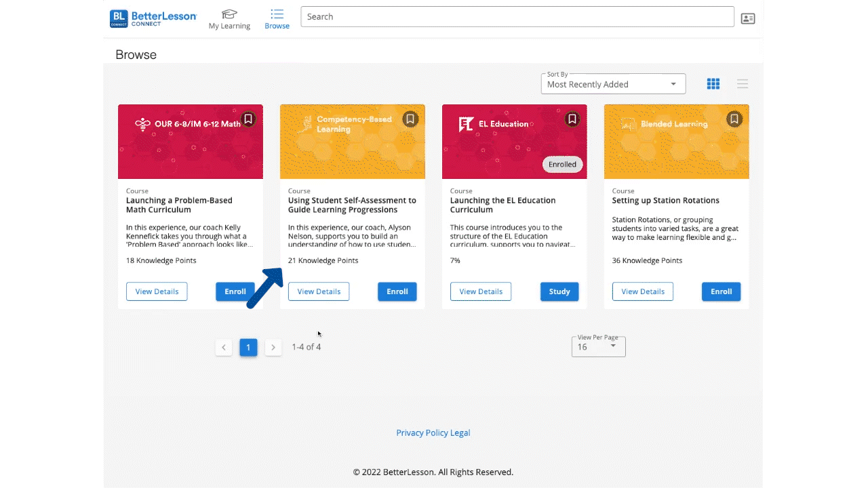Click into the Search field
Viewport: 868px width, 488px height.
517,17
